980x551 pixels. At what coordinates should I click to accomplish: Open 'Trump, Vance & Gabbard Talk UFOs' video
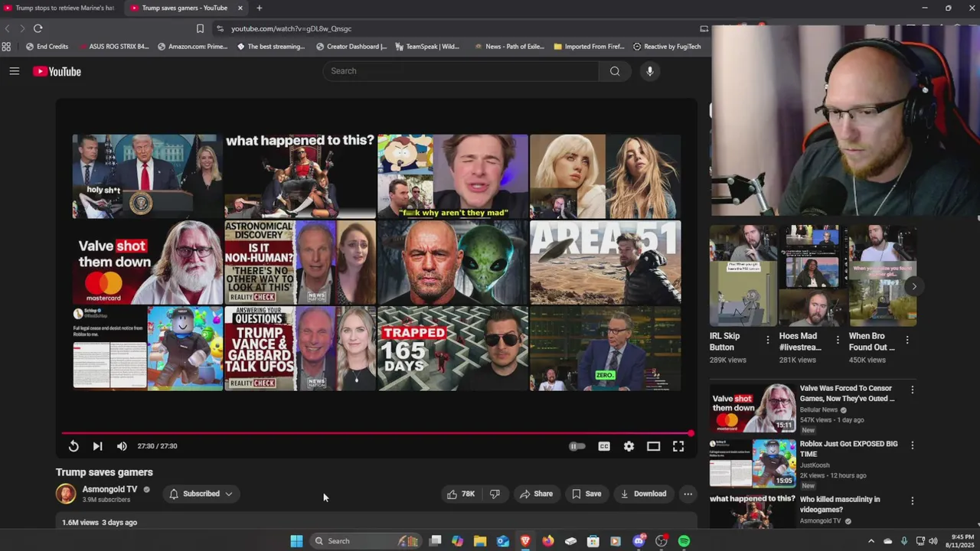coord(300,348)
